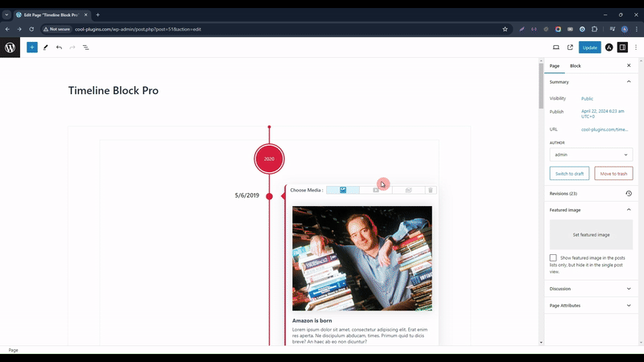
Task: Open the Author dropdown showing admin
Action: [x=590, y=154]
